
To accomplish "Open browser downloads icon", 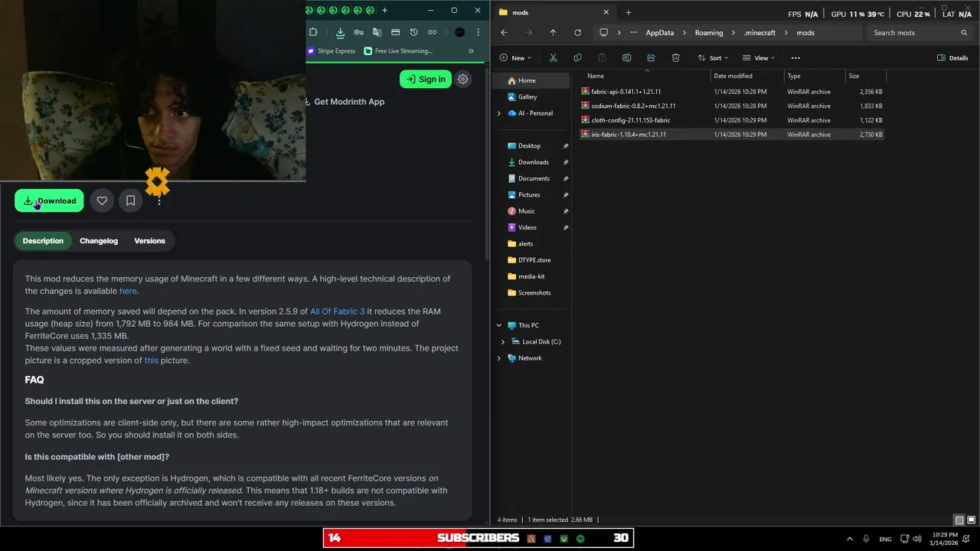I will click(x=340, y=32).
